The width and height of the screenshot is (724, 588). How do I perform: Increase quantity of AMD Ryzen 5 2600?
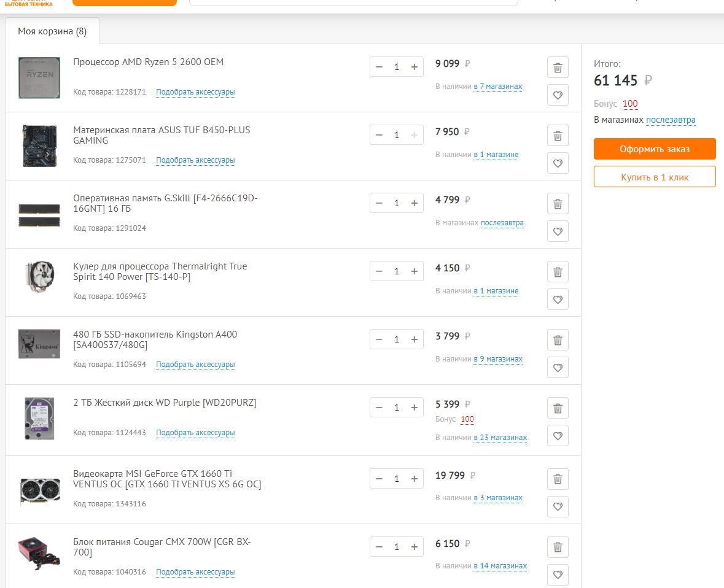(x=414, y=67)
